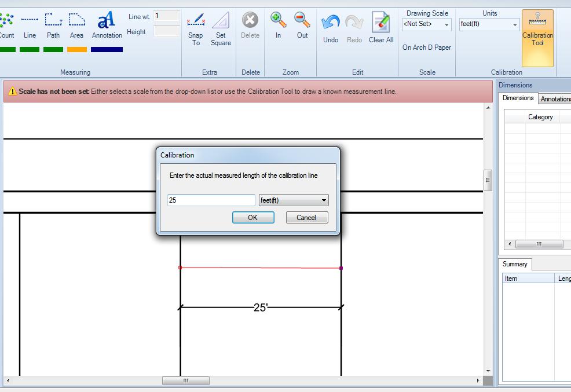
Task: Click the scroll up arrow of drawing area
Action: pos(488,108)
